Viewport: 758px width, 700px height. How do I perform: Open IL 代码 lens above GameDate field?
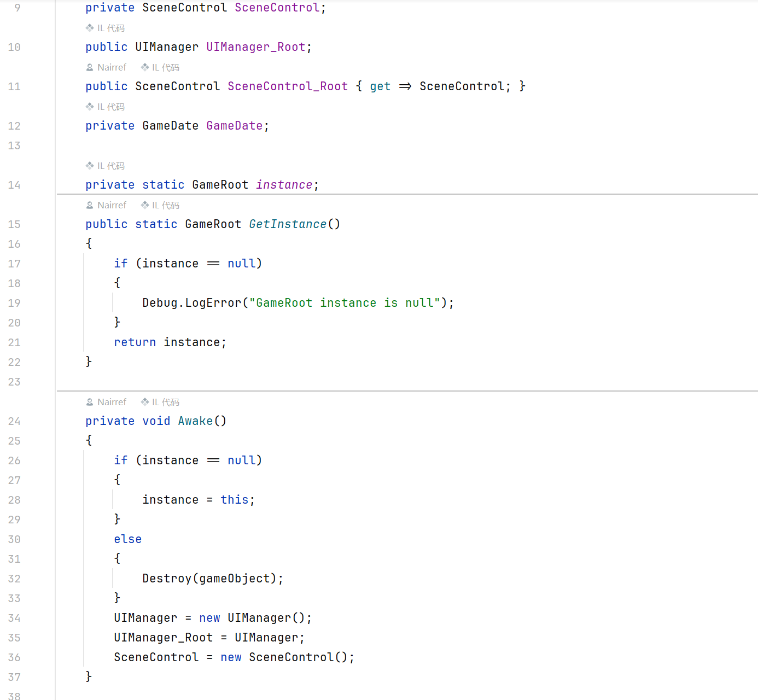click(x=105, y=107)
